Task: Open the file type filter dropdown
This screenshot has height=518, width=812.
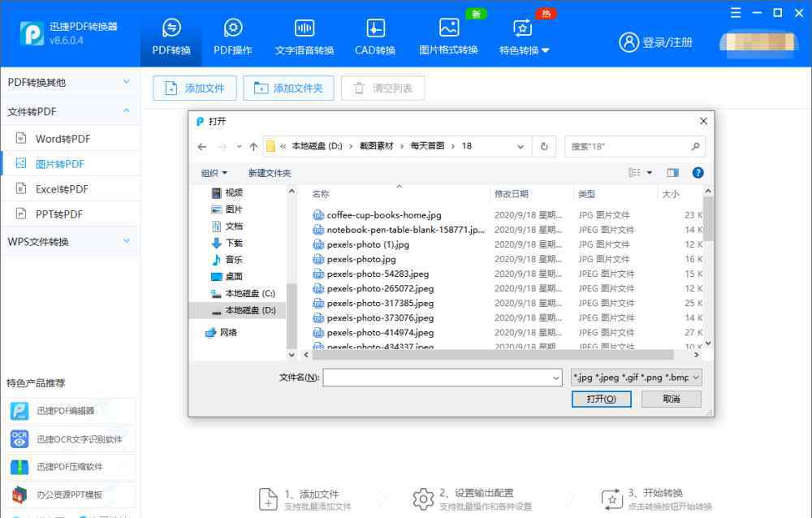Action: point(636,378)
